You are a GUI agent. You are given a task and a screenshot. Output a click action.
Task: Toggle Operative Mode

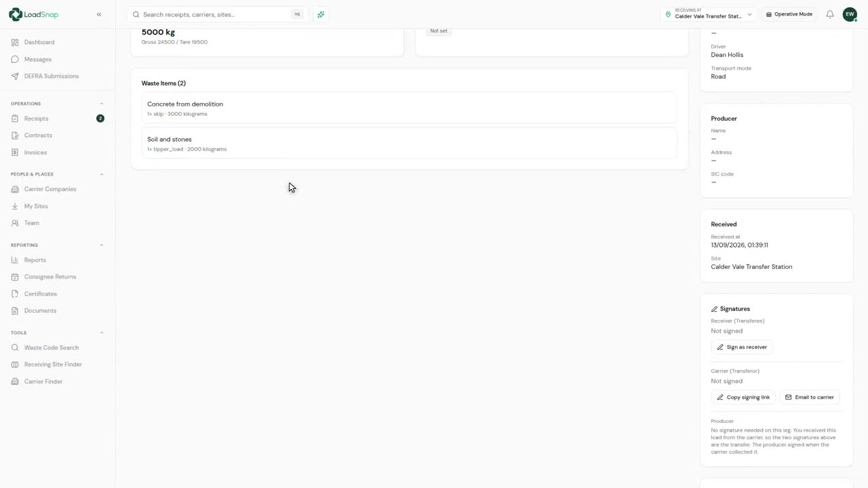pos(789,14)
